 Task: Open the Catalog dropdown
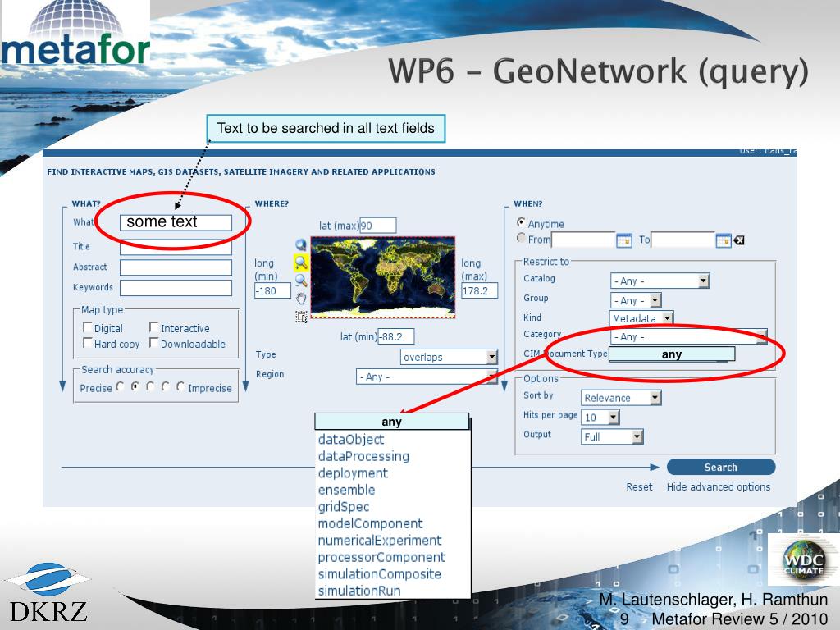pyautogui.click(x=660, y=281)
